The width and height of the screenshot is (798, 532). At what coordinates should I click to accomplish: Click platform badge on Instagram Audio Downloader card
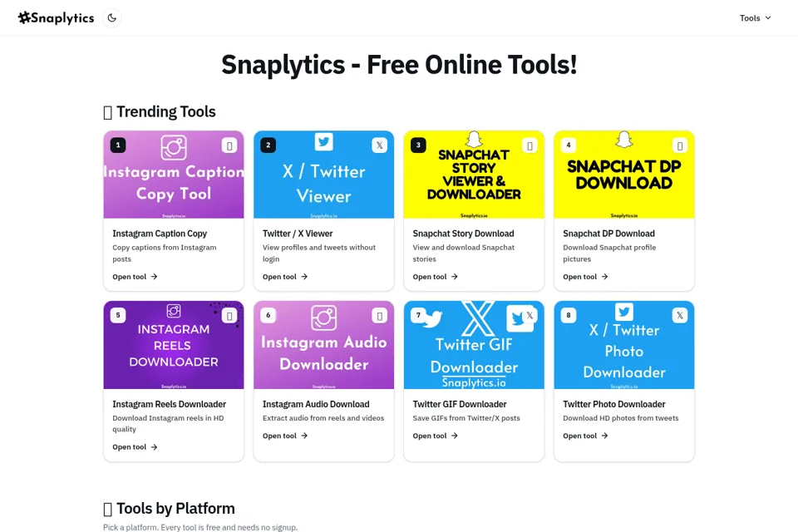point(380,316)
